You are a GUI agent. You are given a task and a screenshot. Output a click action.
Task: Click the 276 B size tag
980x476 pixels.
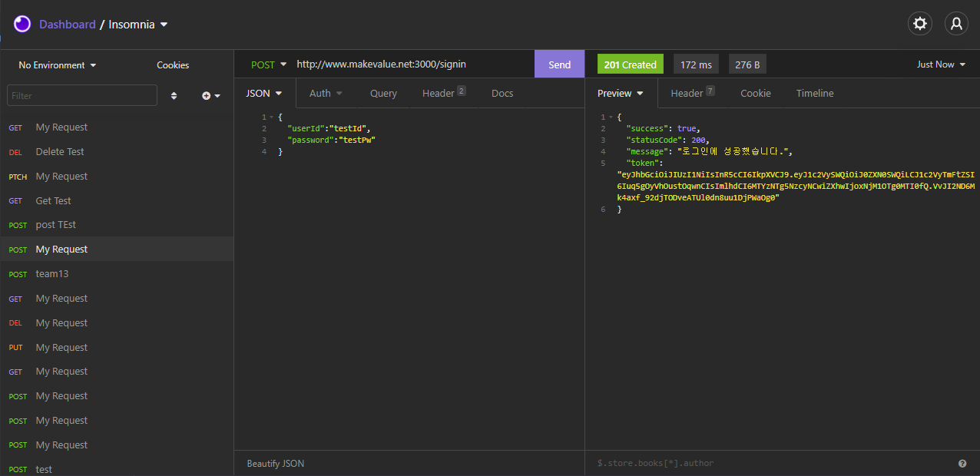coord(747,64)
